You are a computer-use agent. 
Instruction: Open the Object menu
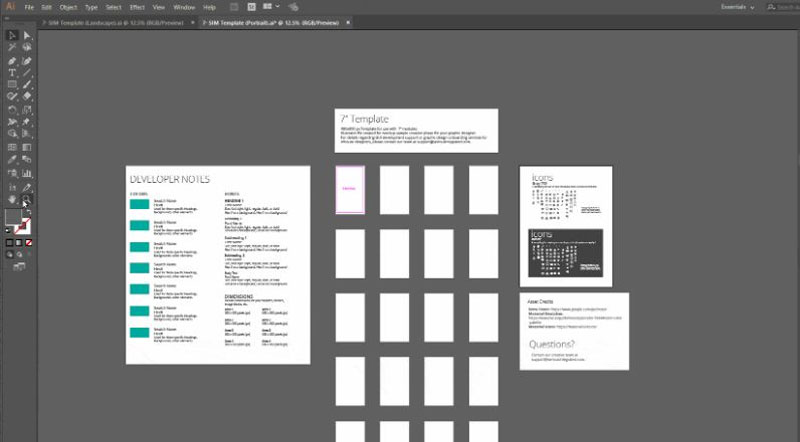tap(68, 7)
